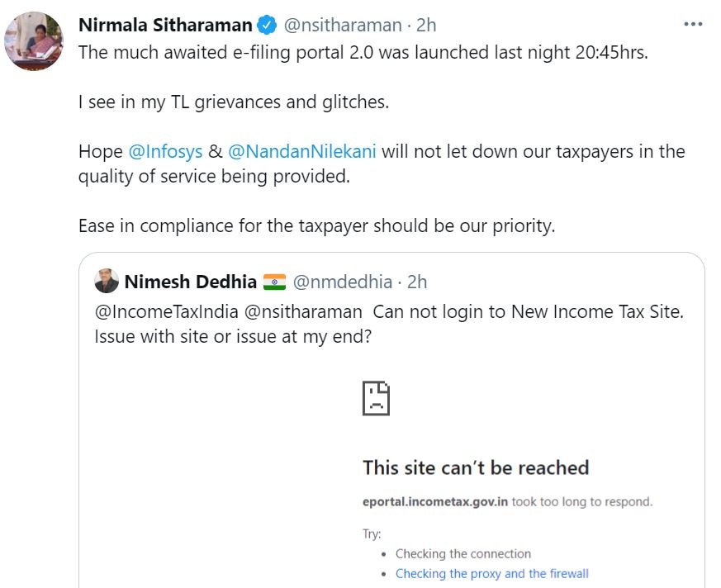Viewport: 721px width, 588px height.
Task: Open the @NandanNilekani mention
Action: tap(303, 151)
